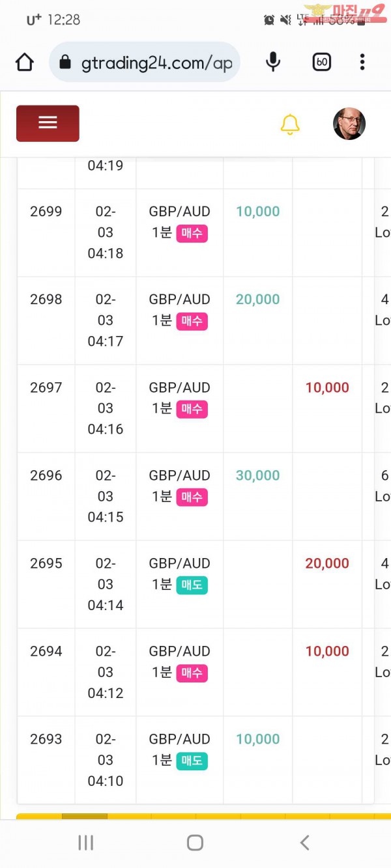Tap the 매도 badge in row 2695
Screen dimensions: 391x868
pos(192,585)
